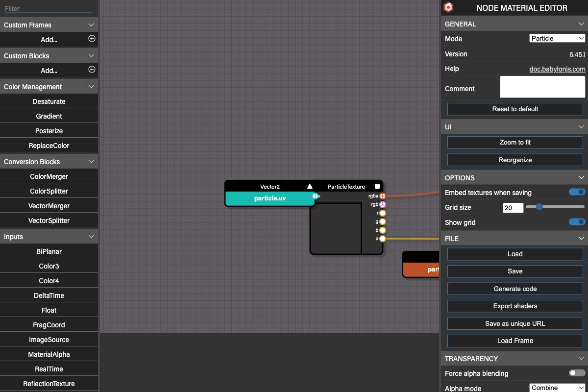Enable Force alpha blending toggle
The image size is (588, 392).
click(x=577, y=373)
